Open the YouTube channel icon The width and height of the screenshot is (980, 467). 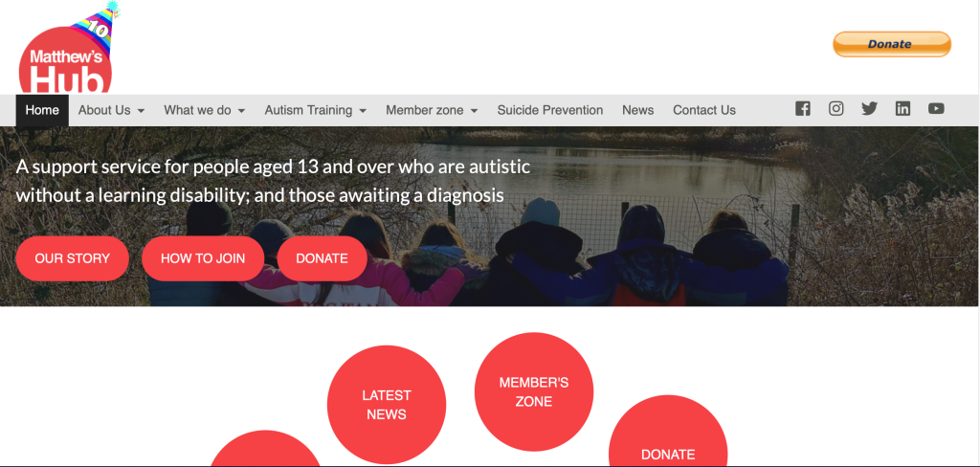point(936,109)
